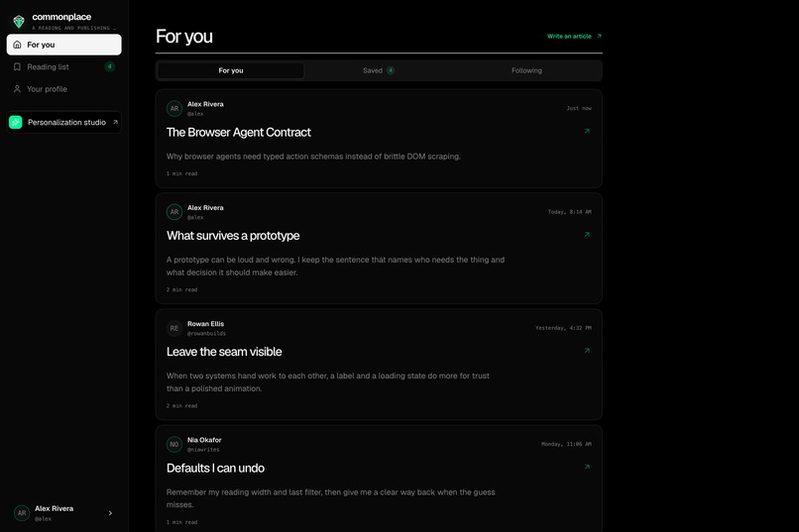Click the arrow icon after Write an article

coord(599,36)
